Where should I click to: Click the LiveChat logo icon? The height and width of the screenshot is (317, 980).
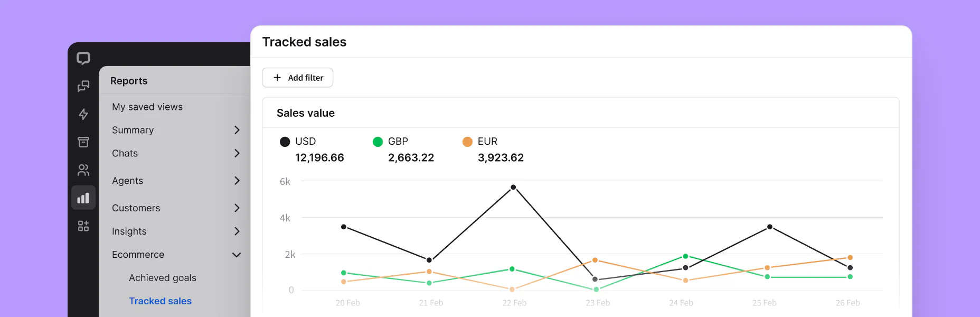point(83,58)
